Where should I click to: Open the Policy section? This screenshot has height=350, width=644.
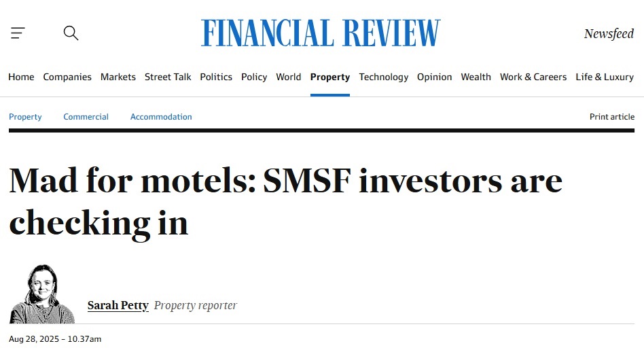254,77
